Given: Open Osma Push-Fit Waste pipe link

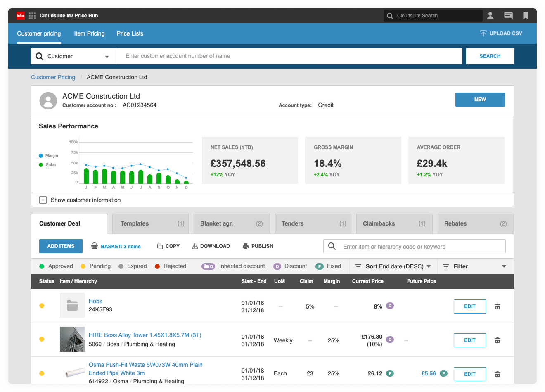Looking at the screenshot, I should [x=146, y=369].
